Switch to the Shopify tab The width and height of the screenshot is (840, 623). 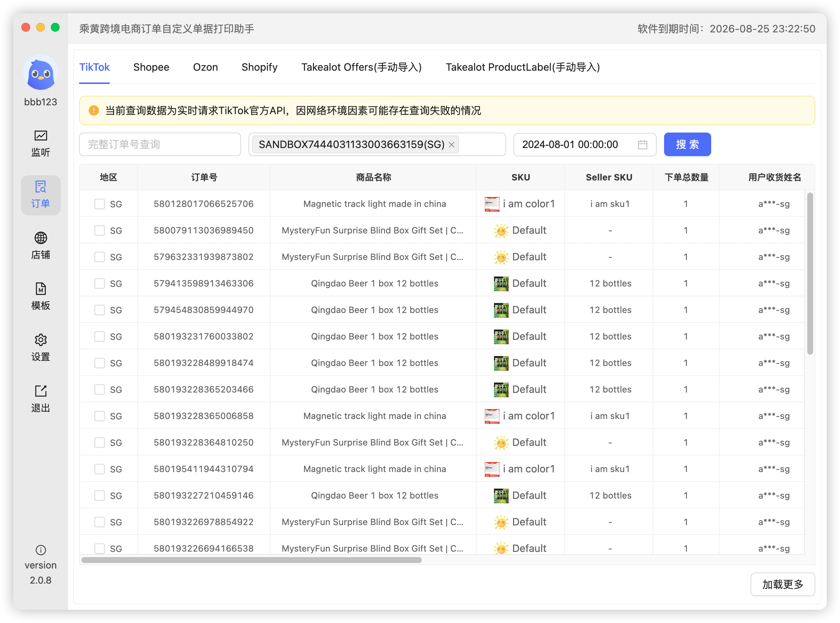pos(259,67)
